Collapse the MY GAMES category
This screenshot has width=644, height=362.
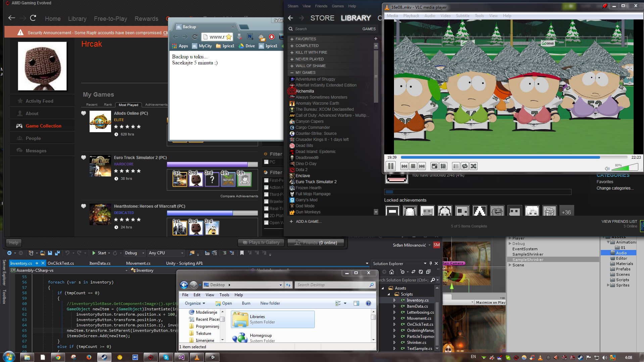coord(292,72)
